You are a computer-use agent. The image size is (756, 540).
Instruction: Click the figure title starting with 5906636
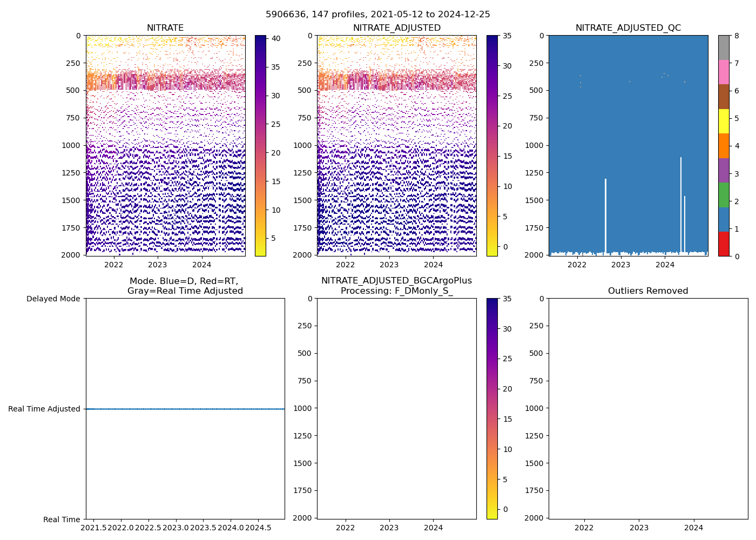[378, 15]
